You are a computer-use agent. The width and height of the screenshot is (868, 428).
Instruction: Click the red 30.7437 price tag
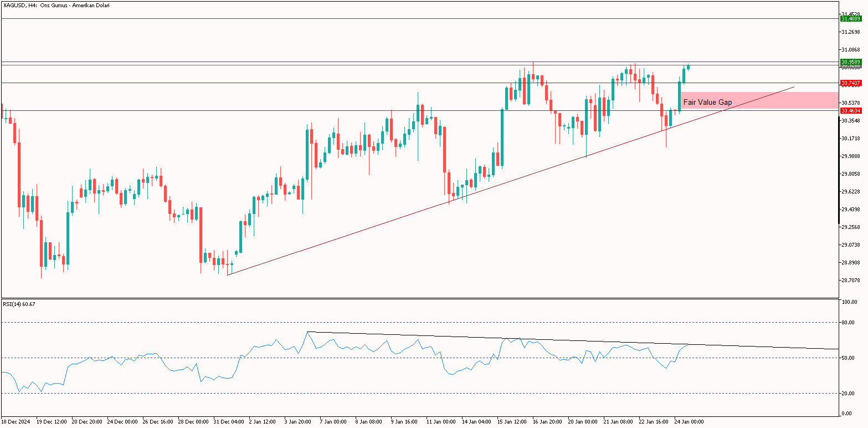[x=850, y=83]
